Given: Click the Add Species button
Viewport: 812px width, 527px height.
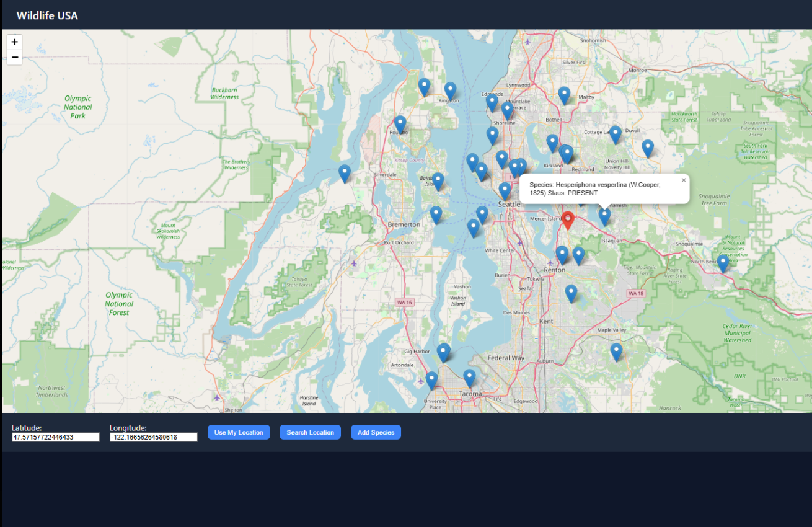Looking at the screenshot, I should pyautogui.click(x=376, y=432).
